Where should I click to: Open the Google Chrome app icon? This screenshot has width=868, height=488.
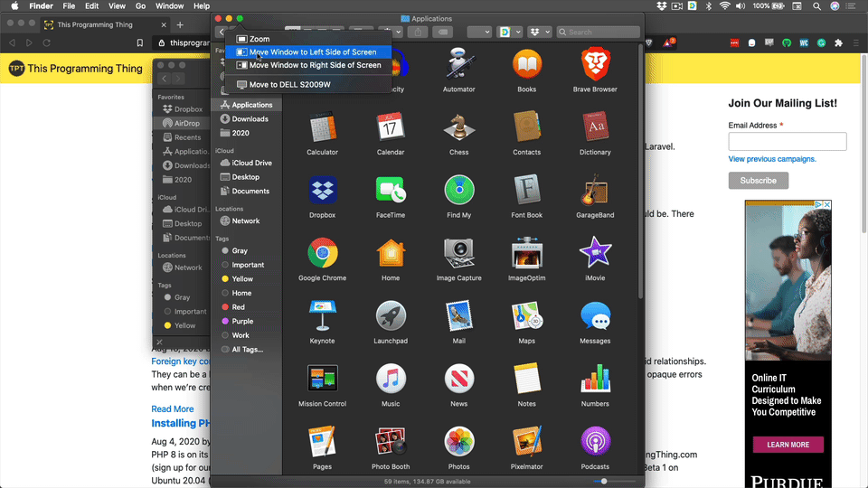pos(322,254)
